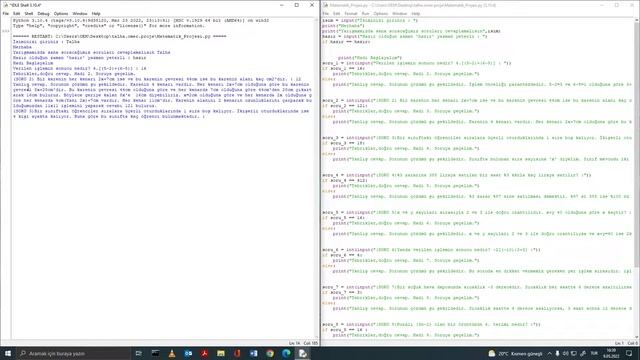This screenshot has width=640, height=360.
Task: Open Outlook from the taskbar
Action: click(x=188, y=353)
